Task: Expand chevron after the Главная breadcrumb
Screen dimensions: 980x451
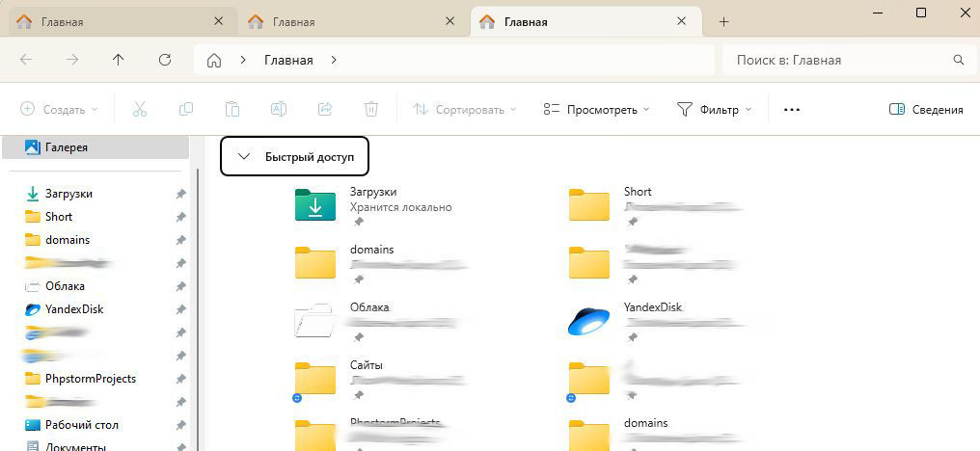Action: 334,61
